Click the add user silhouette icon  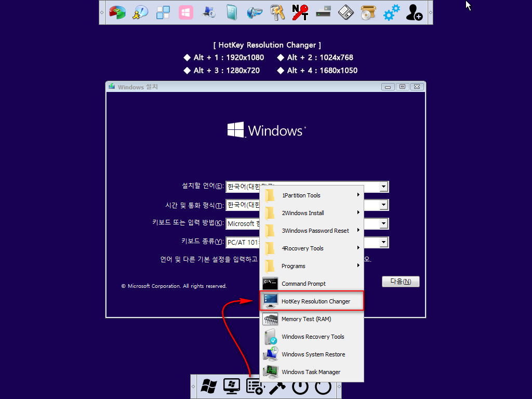(x=414, y=12)
